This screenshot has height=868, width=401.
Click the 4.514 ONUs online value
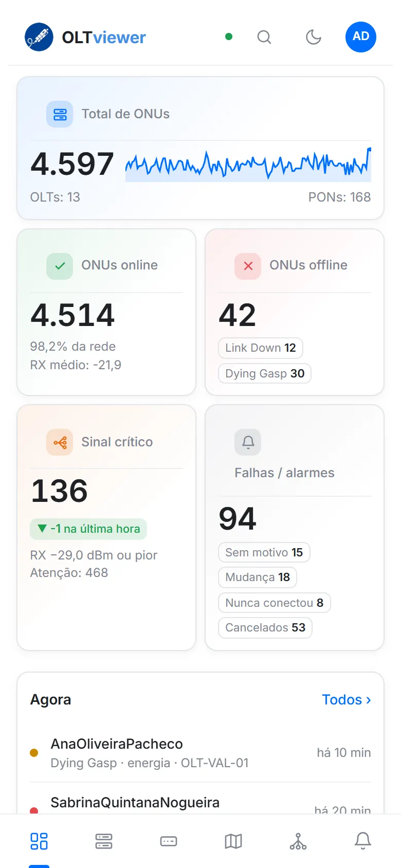[72, 315]
